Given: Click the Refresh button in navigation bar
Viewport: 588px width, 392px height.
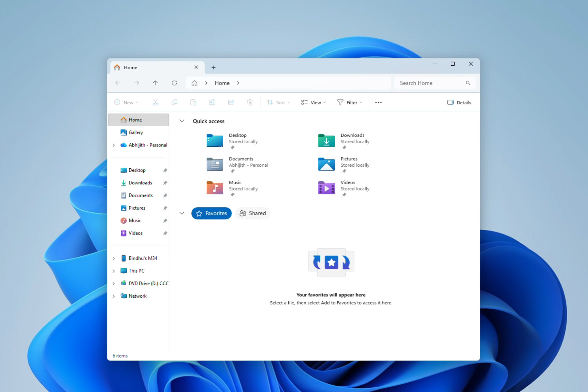Looking at the screenshot, I should (x=174, y=83).
